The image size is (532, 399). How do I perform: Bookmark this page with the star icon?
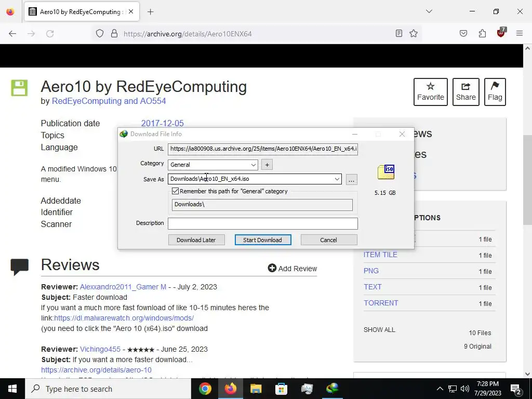[413, 33]
